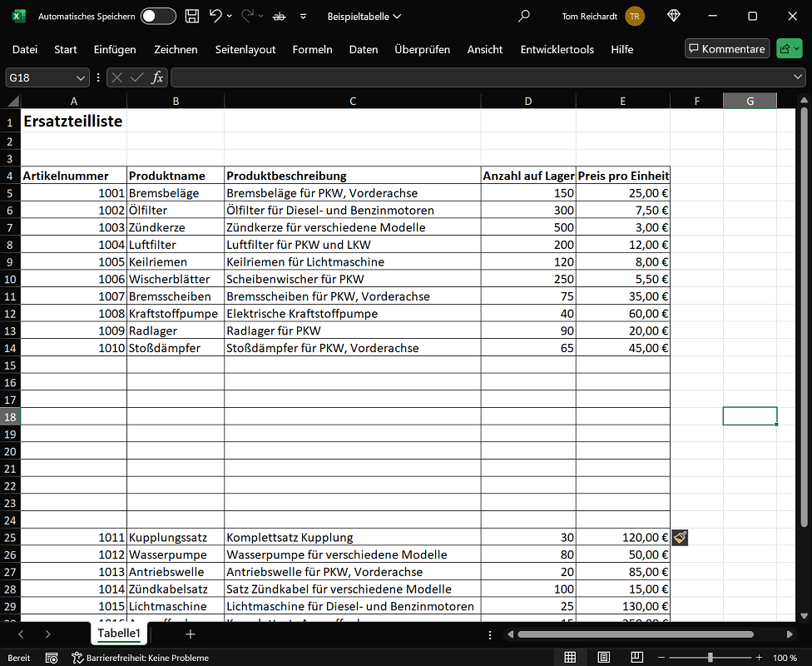
Task: Select the Tabelle1 sheet tab
Action: tap(119, 634)
